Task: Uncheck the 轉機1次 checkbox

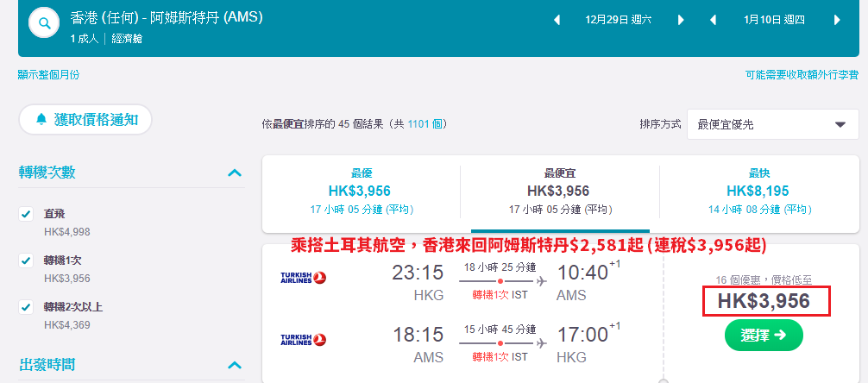Action: coord(26,261)
